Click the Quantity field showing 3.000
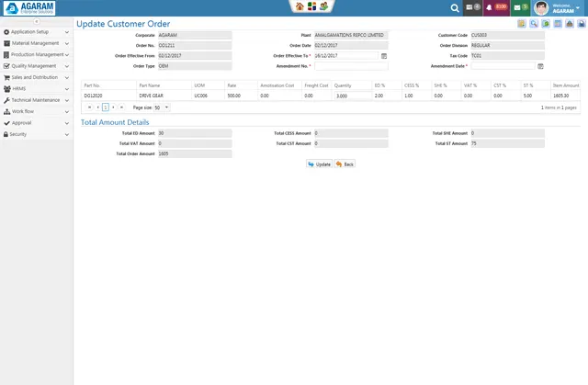Viewport: 588px width, 385px height. (x=353, y=96)
